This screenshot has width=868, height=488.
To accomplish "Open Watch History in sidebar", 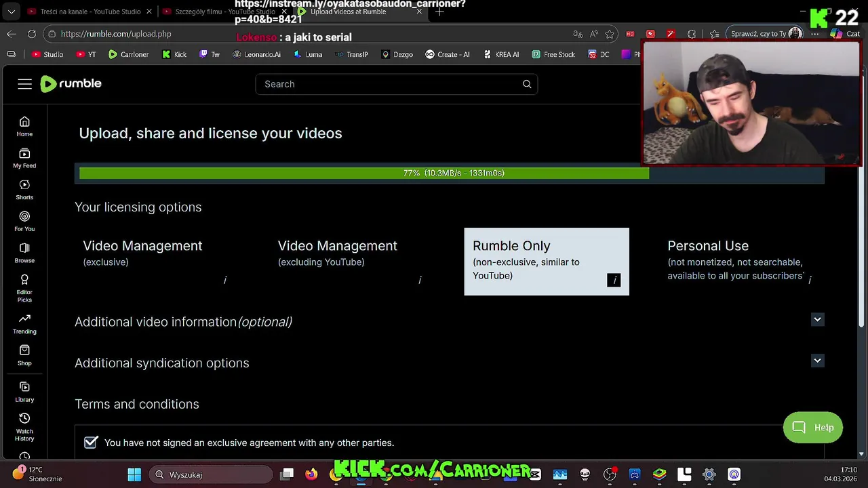I will [24, 426].
